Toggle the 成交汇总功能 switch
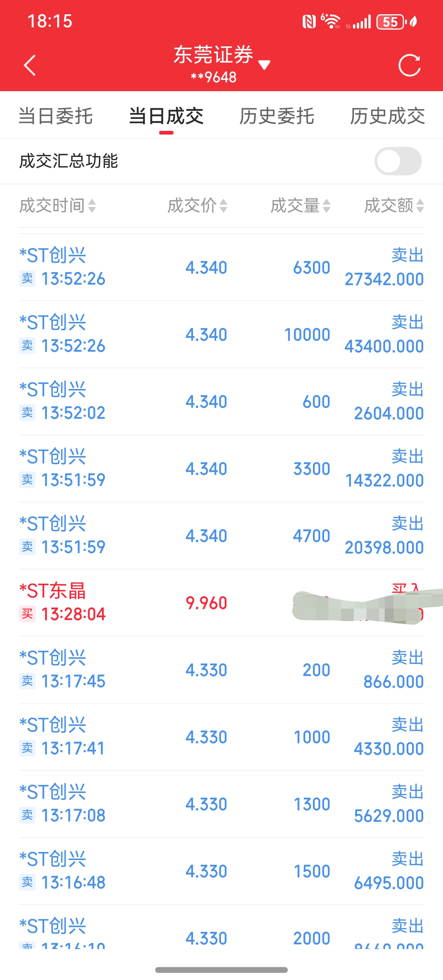The height and width of the screenshot is (980, 443). point(398,161)
